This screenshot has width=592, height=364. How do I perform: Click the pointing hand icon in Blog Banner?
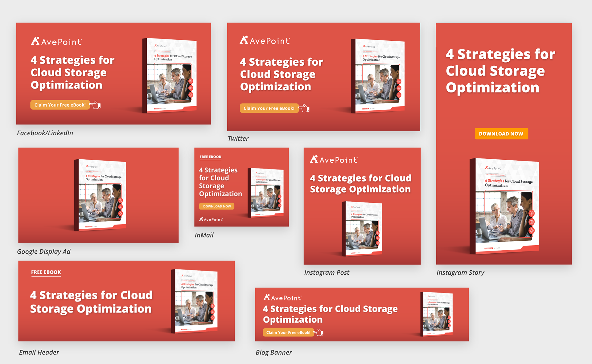319,332
